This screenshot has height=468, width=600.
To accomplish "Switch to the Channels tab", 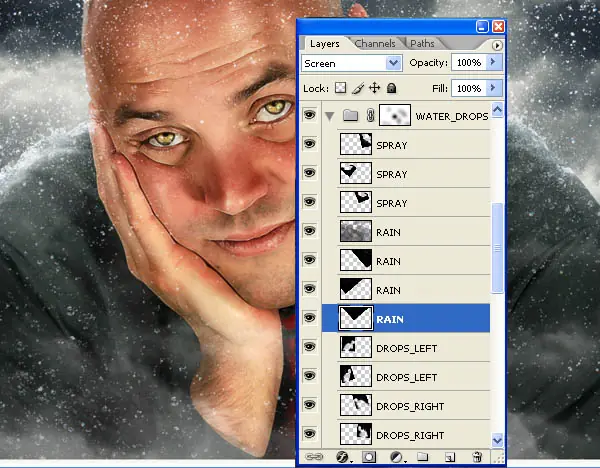I will (x=375, y=44).
